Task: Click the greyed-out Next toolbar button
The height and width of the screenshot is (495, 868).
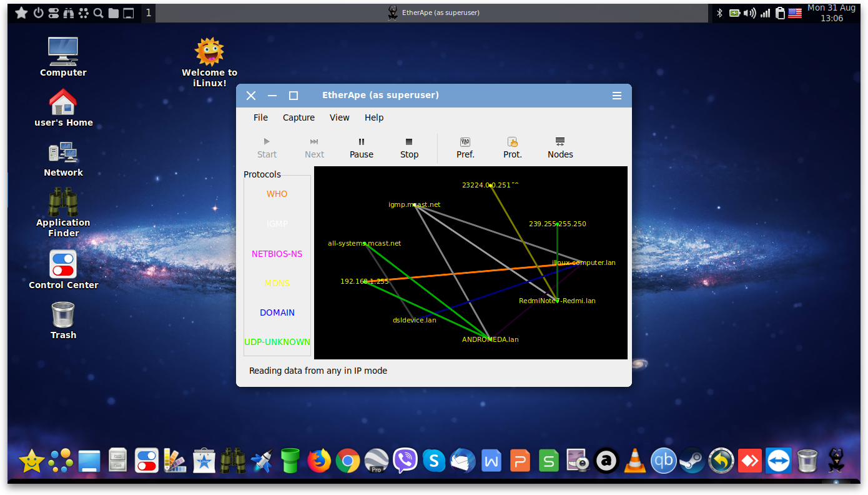Action: [x=314, y=148]
